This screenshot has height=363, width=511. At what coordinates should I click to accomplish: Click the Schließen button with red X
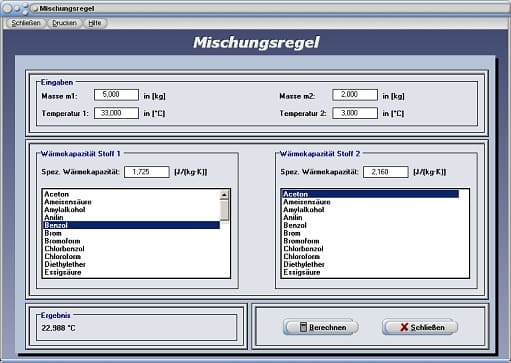(x=420, y=327)
